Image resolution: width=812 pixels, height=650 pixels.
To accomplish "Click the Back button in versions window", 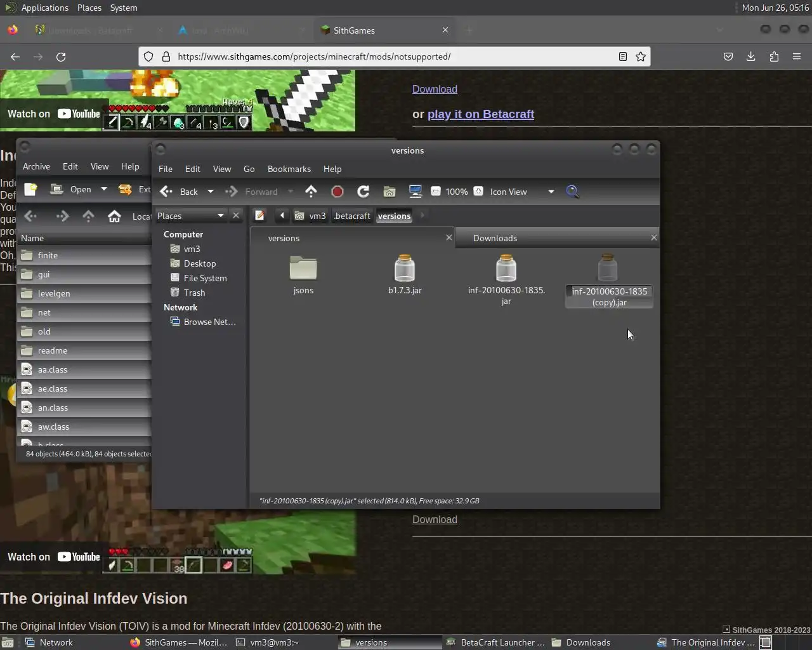I will (180, 191).
